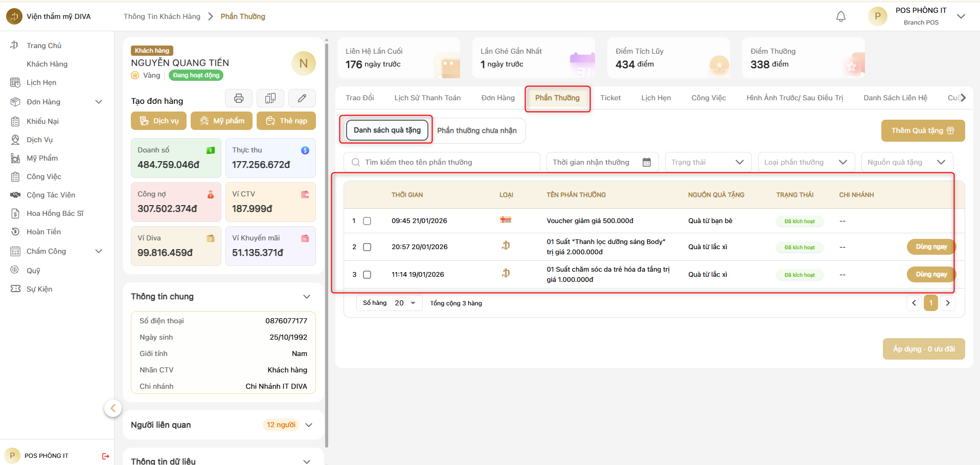Screen dimensions: 980x465
Task: Click the Thêm Quà tặng button
Action: 922,130
